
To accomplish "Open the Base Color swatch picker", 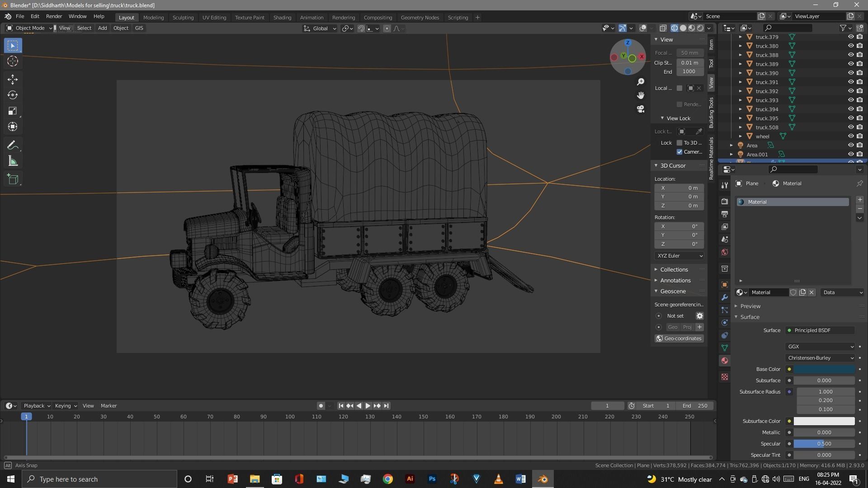I will point(824,369).
